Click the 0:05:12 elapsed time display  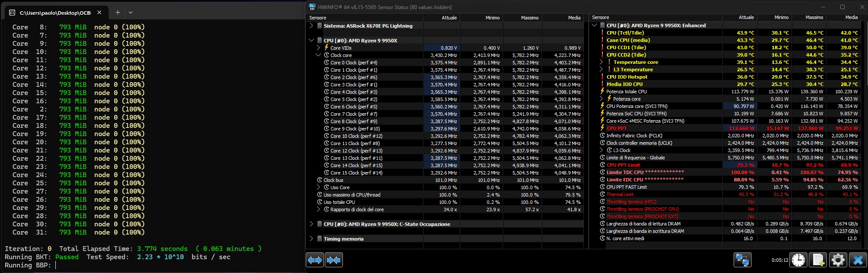(x=780, y=260)
